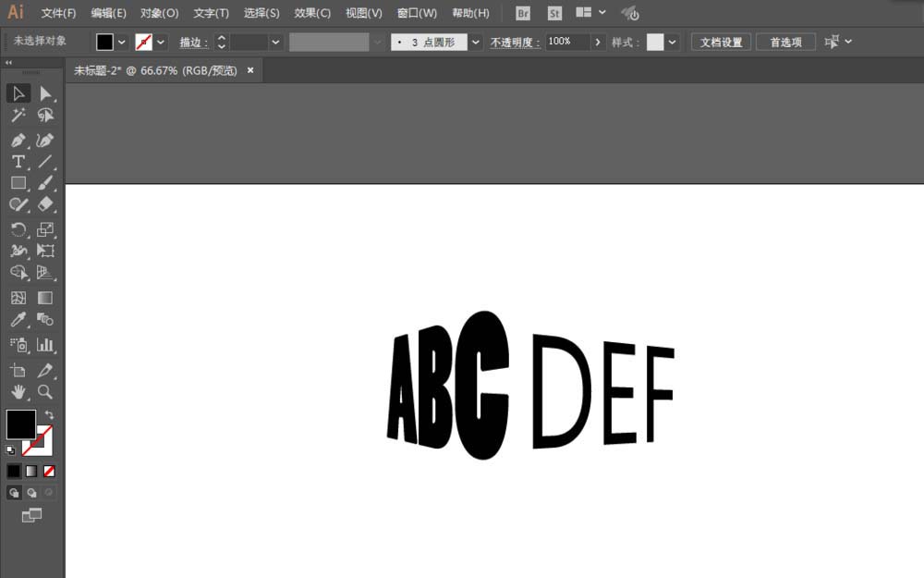Choose the Paintbrush tool

45,183
